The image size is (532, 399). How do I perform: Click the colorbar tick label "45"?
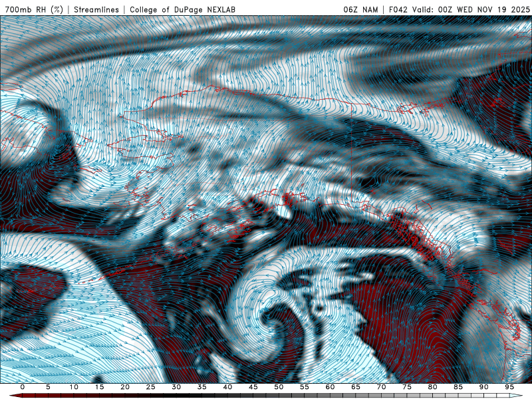click(253, 387)
